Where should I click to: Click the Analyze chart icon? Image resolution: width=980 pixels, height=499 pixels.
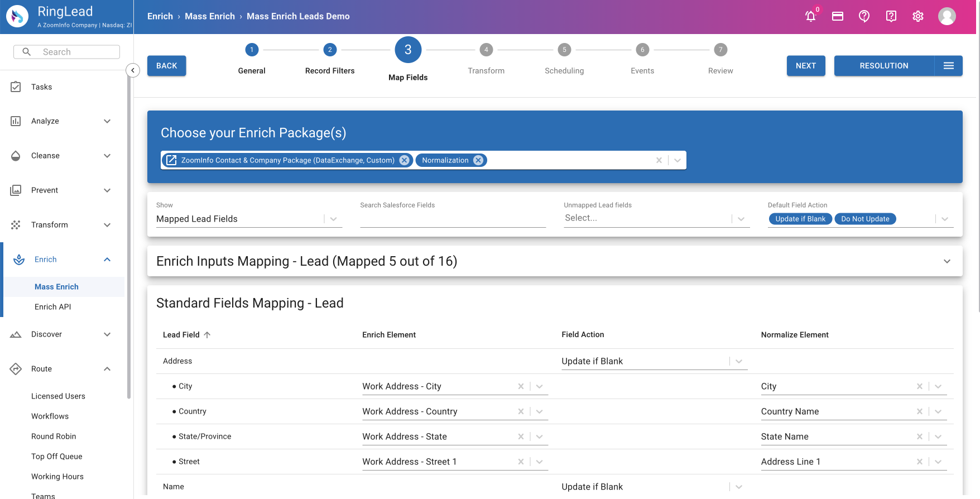coord(16,121)
